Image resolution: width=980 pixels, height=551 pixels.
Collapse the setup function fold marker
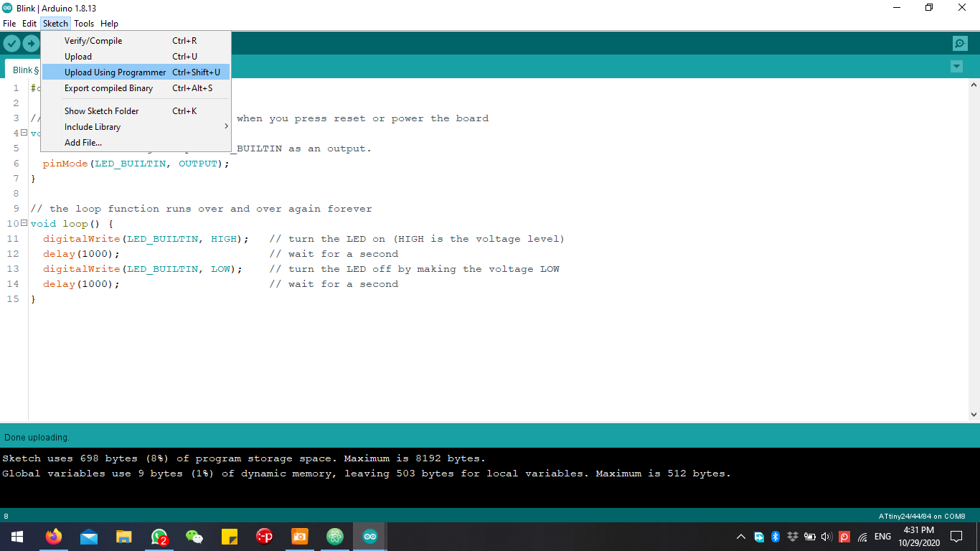24,133
